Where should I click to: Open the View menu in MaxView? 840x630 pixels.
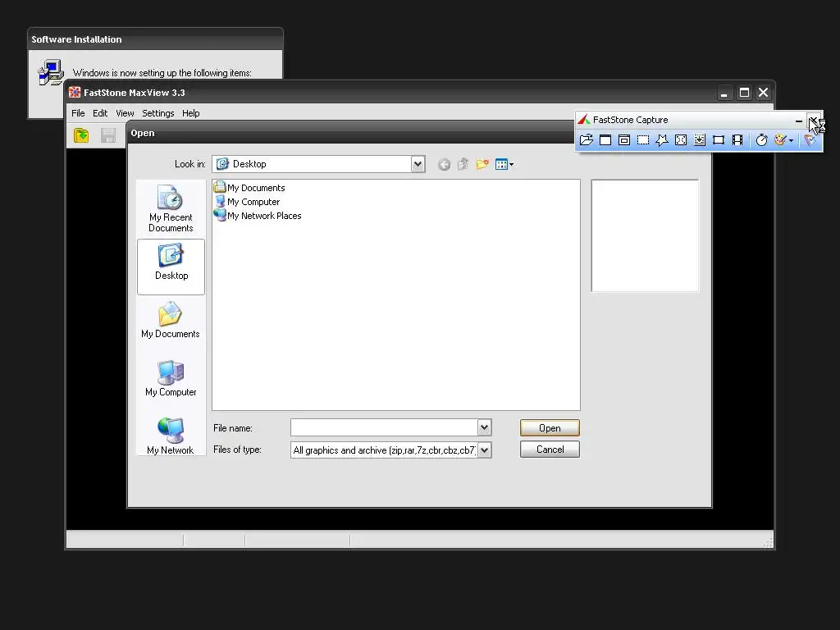click(125, 113)
